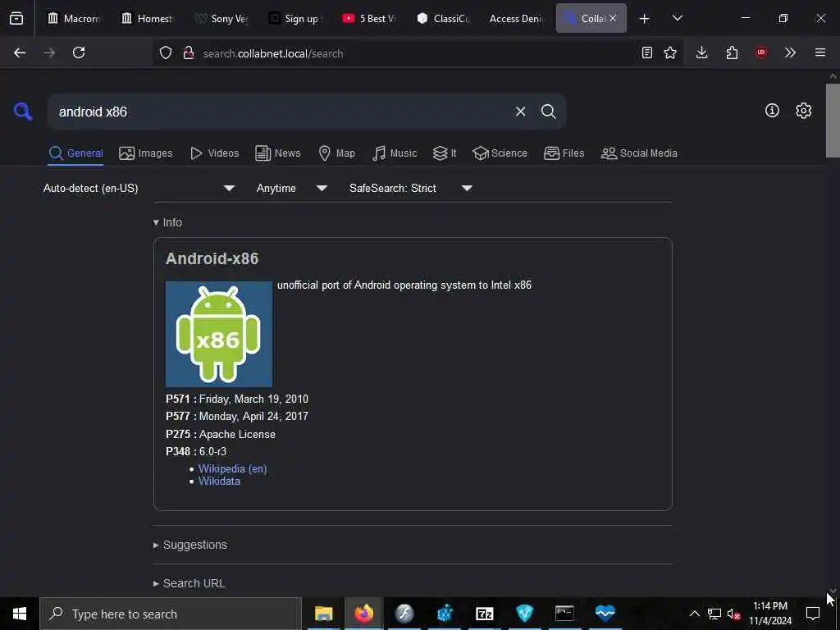Open the Firefox View icon

(x=16, y=19)
